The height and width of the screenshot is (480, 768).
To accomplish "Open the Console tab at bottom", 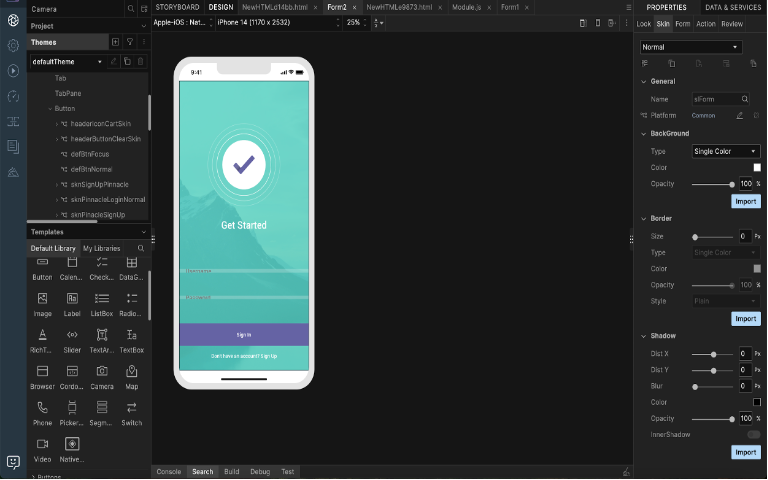I will pos(169,471).
